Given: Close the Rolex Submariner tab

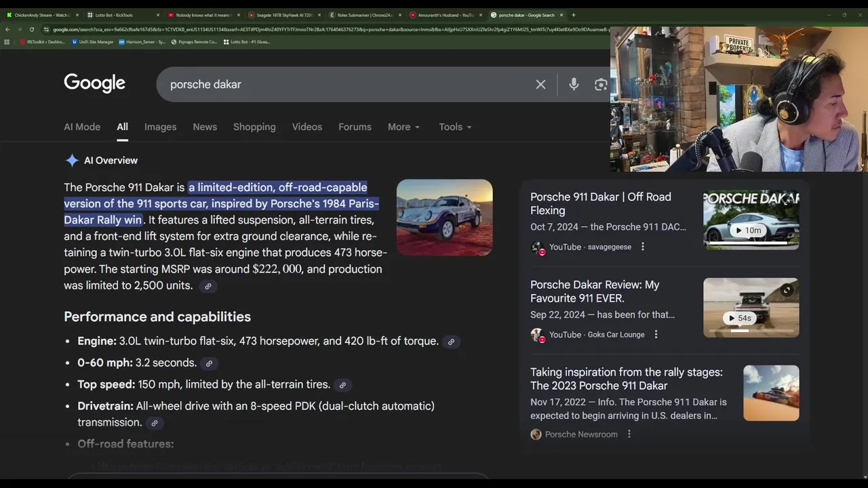Looking at the screenshot, I should click(400, 15).
